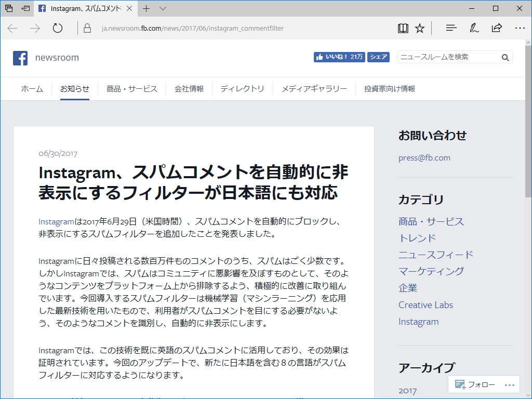The image size is (532, 399).
Task: Share this page from the toolbar
Action: [x=497, y=28]
